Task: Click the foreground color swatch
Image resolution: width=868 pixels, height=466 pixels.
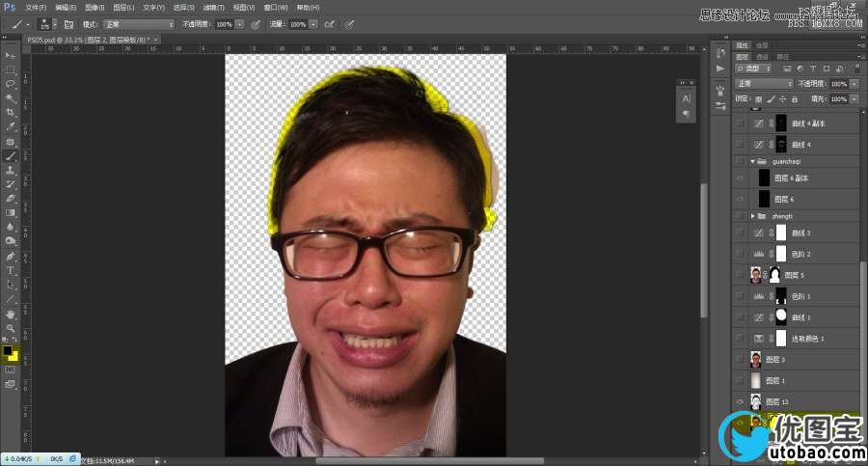Action: pos(8,351)
